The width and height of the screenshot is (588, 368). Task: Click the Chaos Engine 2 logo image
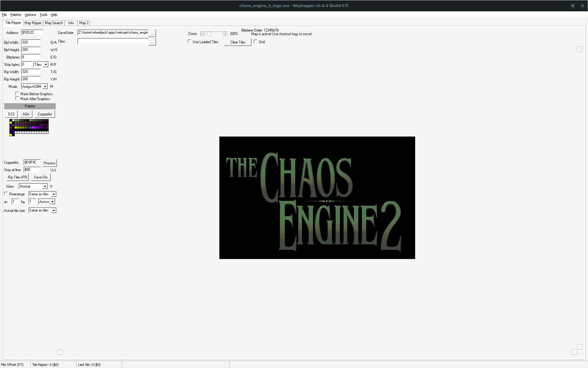click(317, 198)
